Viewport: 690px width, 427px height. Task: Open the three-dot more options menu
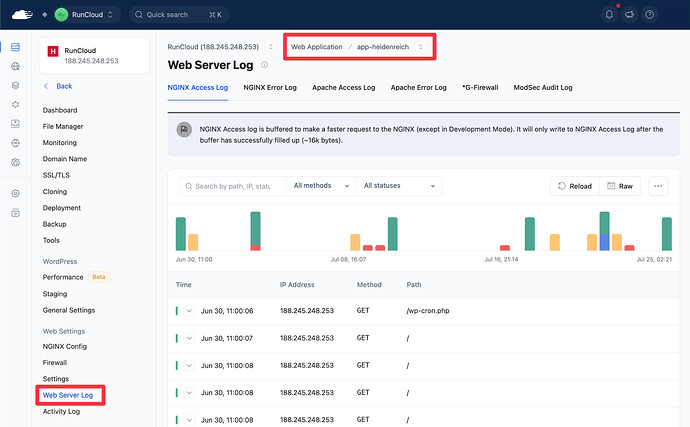(658, 186)
